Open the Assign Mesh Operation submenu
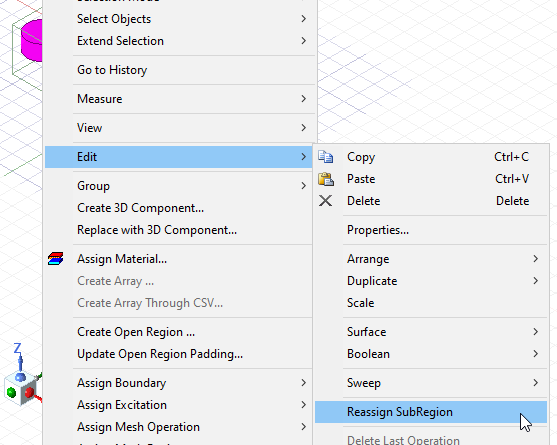Viewport: 557px width, 445px height. pos(179,427)
